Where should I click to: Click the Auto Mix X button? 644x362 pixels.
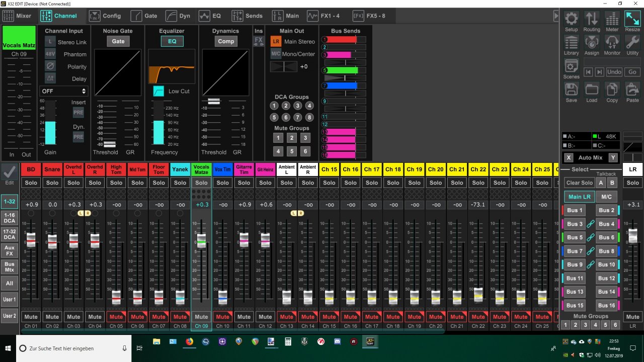click(x=569, y=157)
